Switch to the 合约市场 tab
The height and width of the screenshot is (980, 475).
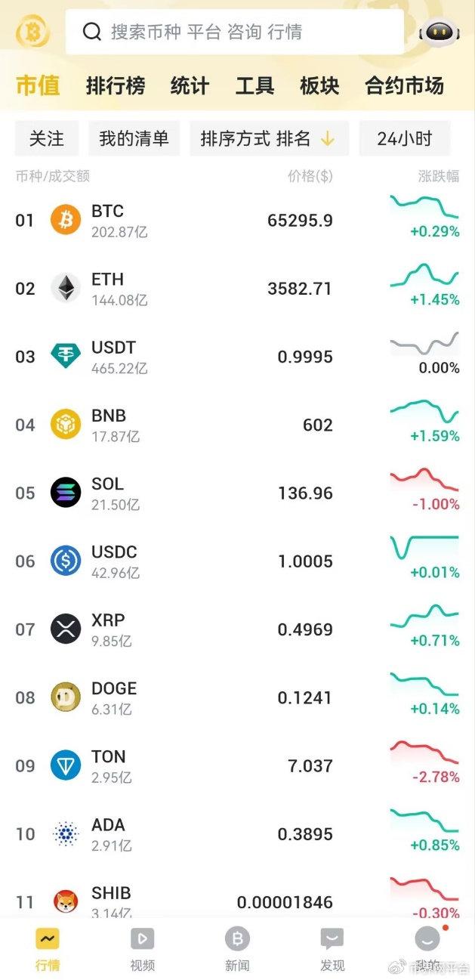(404, 85)
